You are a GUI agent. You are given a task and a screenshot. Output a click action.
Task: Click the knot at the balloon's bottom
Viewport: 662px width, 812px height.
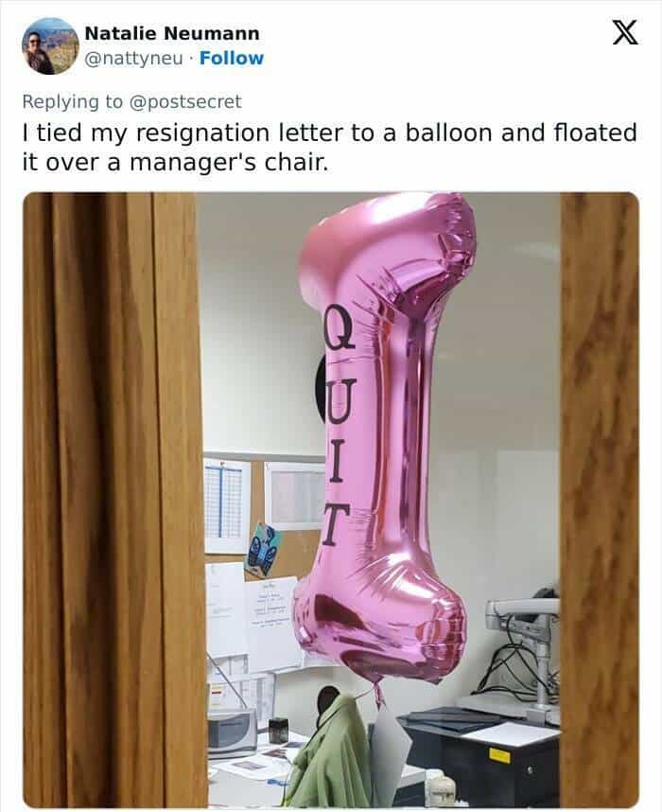pyautogui.click(x=376, y=690)
